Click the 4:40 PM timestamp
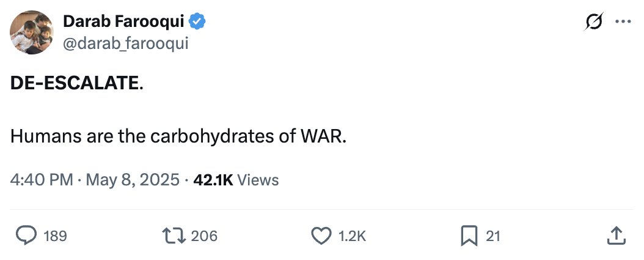The width and height of the screenshot is (644, 260). coord(42,180)
